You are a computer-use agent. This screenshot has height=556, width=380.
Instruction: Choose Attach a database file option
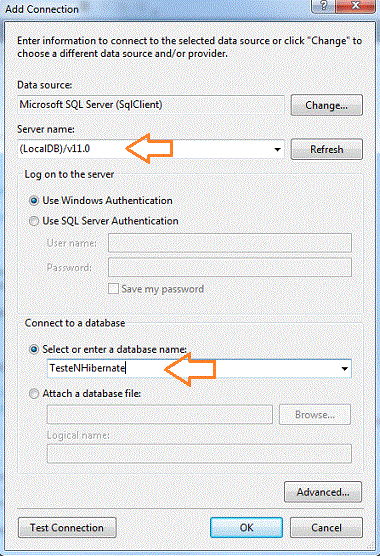pyautogui.click(x=34, y=394)
